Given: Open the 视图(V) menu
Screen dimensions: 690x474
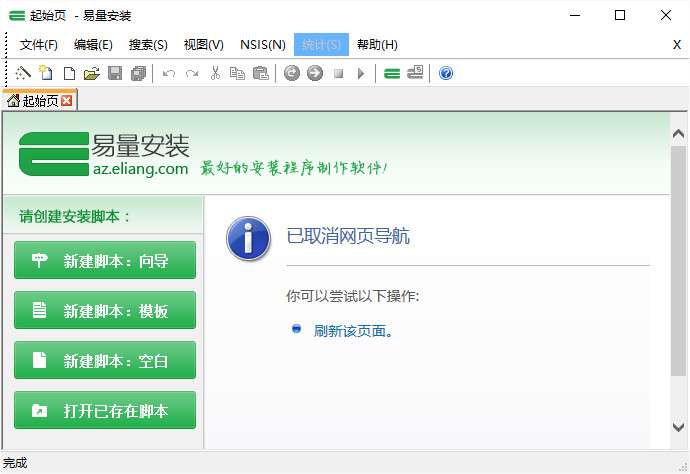Looking at the screenshot, I should click(203, 44).
